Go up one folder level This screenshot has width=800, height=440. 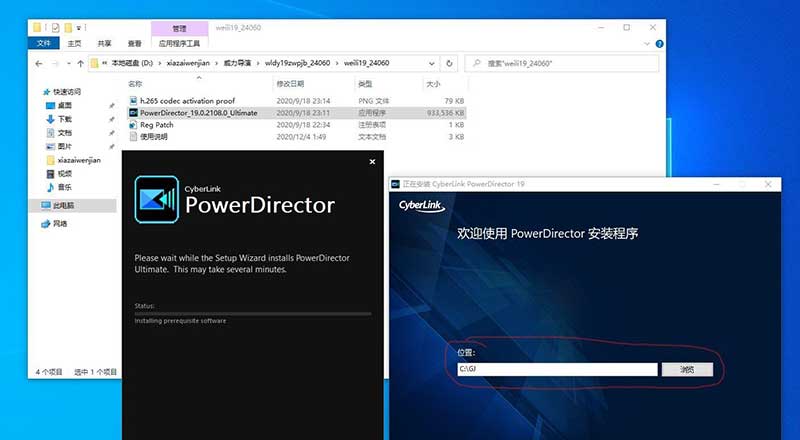[x=81, y=63]
